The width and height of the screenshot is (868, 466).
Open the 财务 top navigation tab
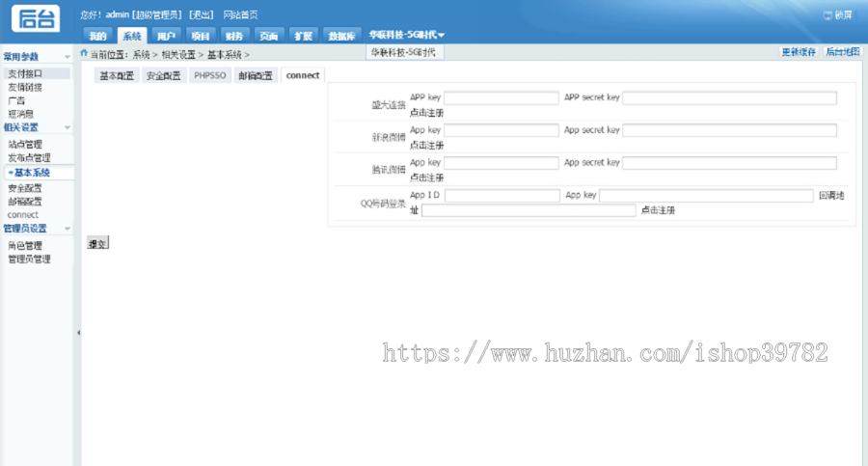pyautogui.click(x=234, y=36)
